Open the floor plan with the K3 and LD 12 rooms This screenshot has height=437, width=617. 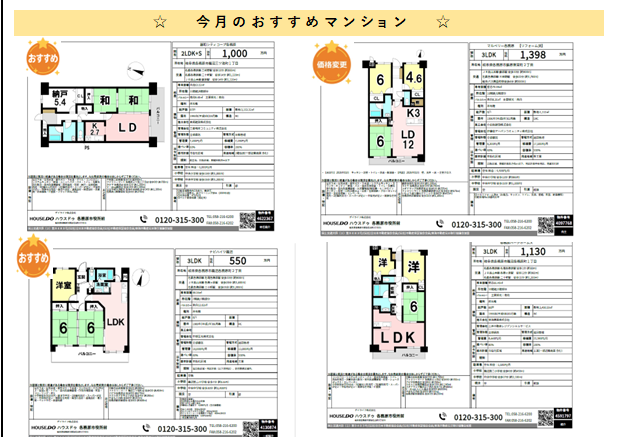(x=395, y=111)
